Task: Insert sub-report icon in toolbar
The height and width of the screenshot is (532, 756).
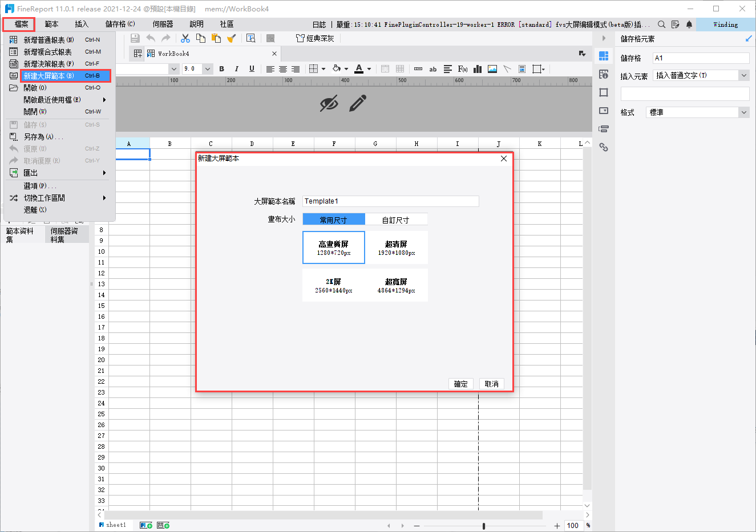Action: pos(522,69)
